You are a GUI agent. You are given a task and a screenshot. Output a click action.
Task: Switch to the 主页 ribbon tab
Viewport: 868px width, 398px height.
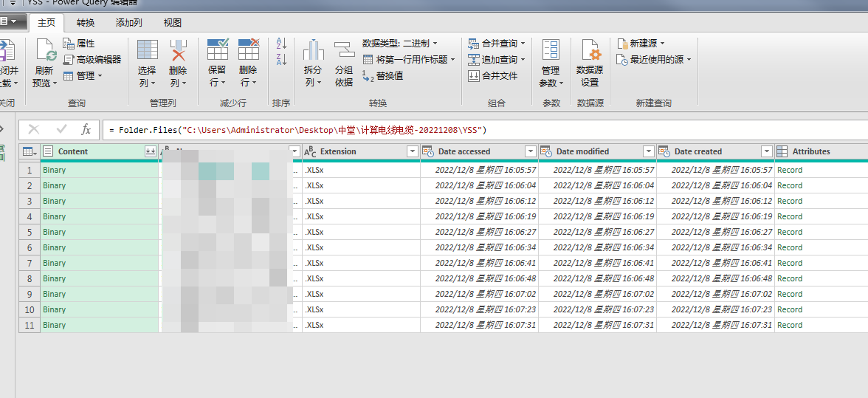point(46,23)
